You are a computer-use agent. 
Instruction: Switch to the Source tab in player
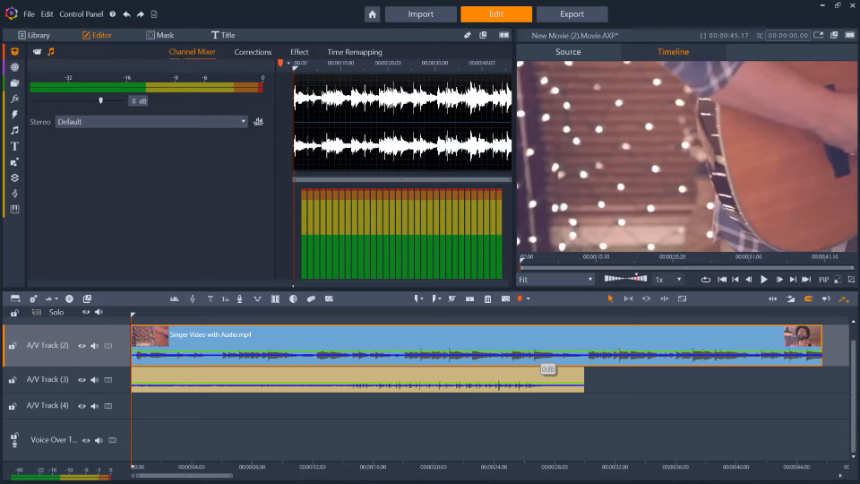point(568,52)
